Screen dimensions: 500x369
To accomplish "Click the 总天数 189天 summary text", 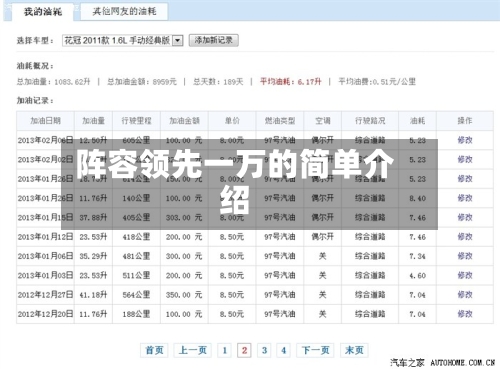I will click(x=218, y=82).
